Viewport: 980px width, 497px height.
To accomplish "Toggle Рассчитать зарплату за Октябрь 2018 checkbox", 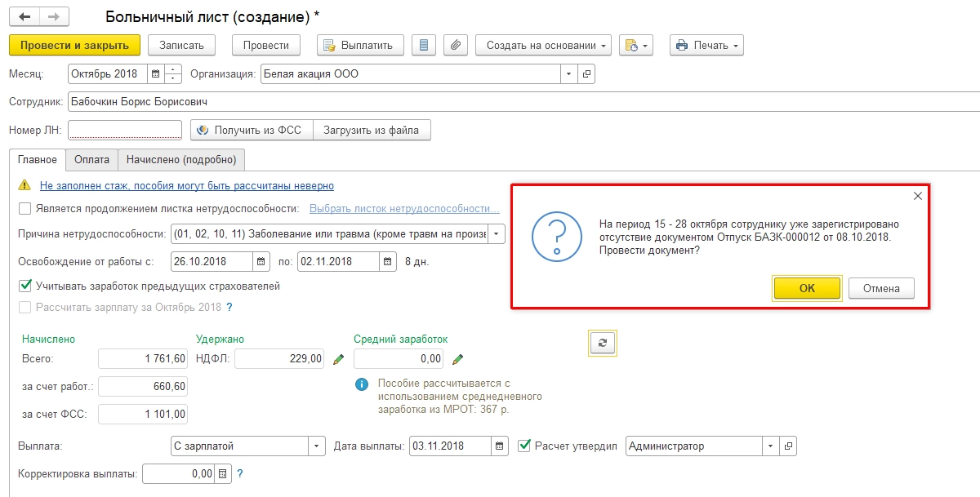I will click(x=24, y=308).
